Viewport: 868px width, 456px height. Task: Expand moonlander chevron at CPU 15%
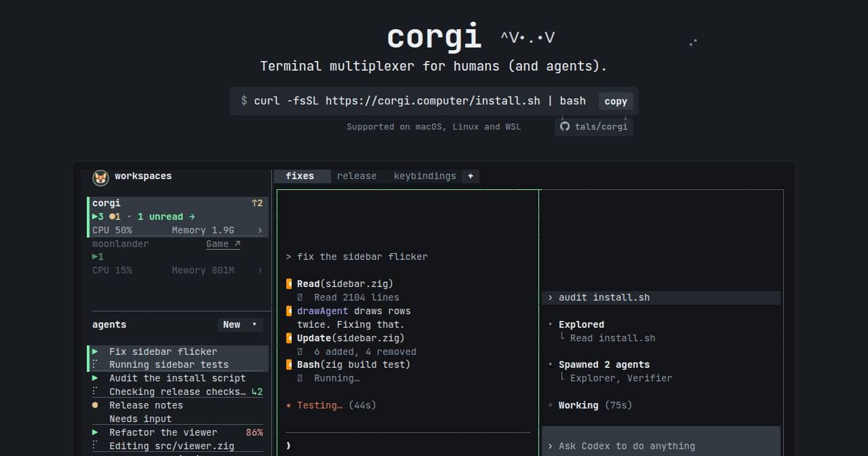coord(260,270)
